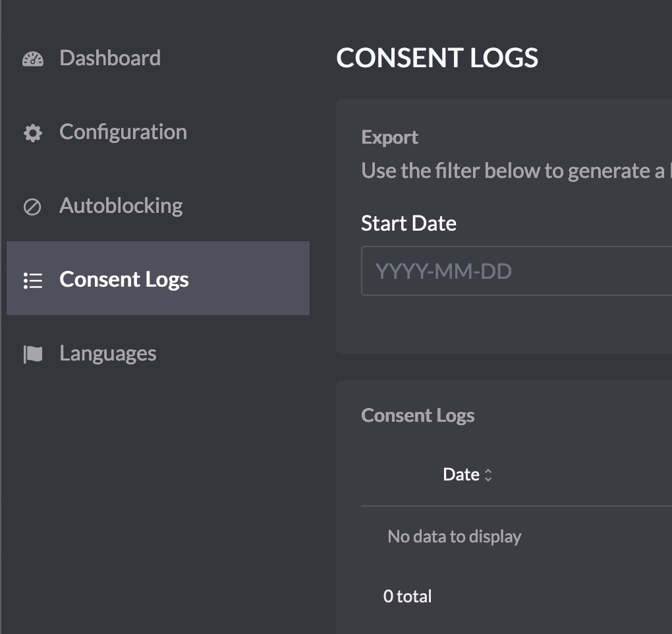Image resolution: width=672 pixels, height=634 pixels.
Task: Click the Consent Logs list icon
Action: pyautogui.click(x=32, y=281)
